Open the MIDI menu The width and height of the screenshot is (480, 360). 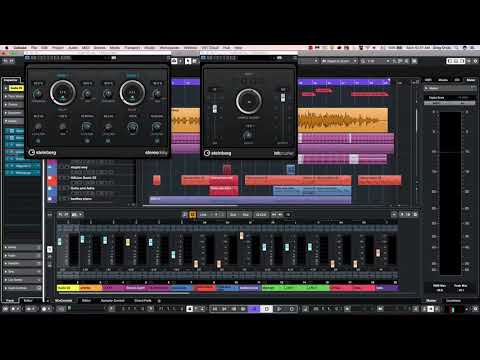pos(86,48)
